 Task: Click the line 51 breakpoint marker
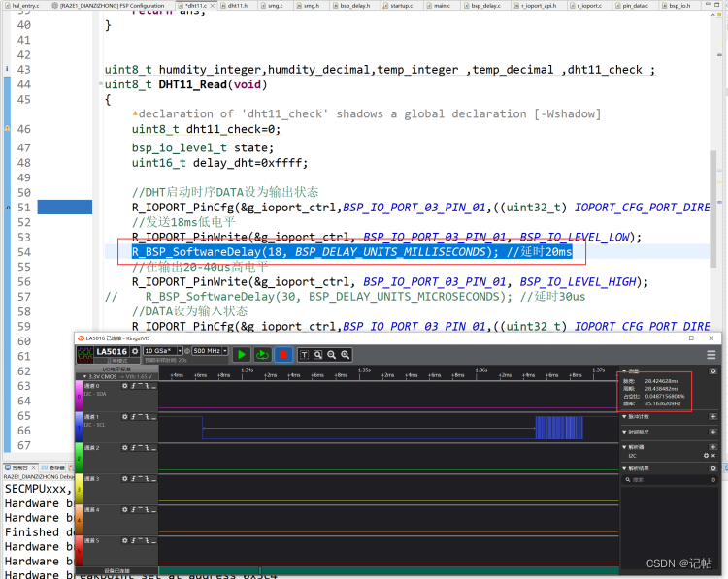[8, 208]
